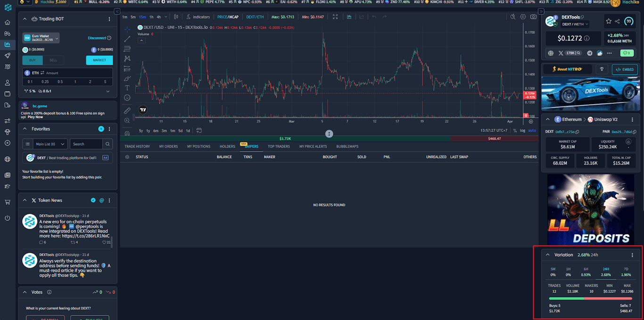The image size is (644, 320).
Task: Expand slippage settings chevron in Trading BOT
Action: coord(108,91)
